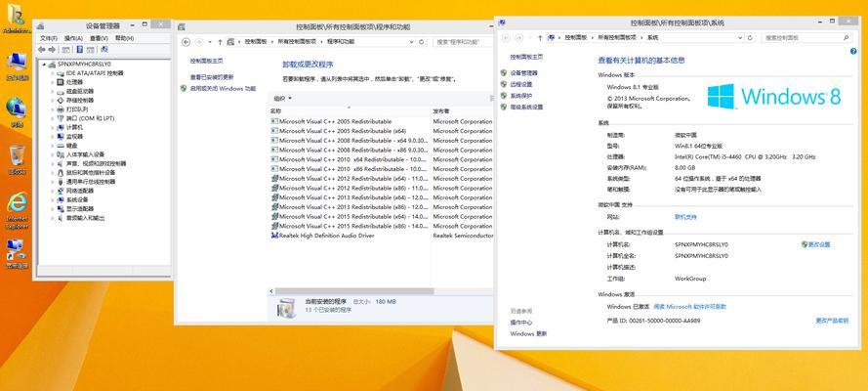The width and height of the screenshot is (868, 391).
Task: Open 高级系统设置 link in System sidebar
Action: [x=526, y=107]
